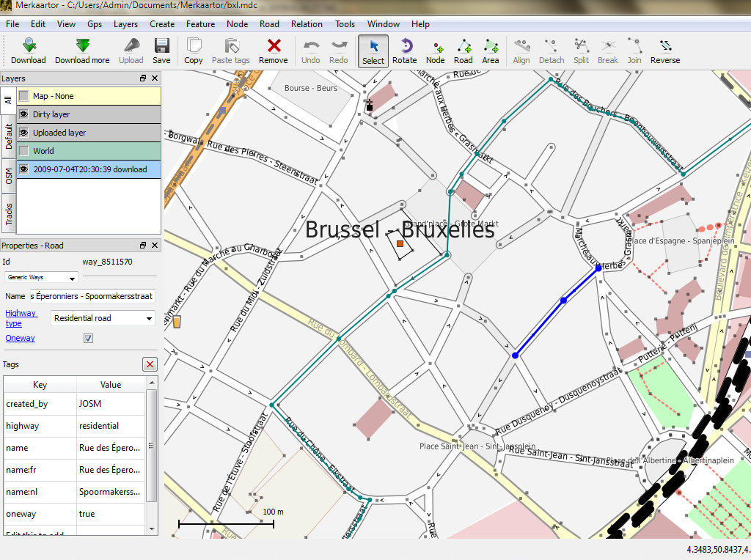Image resolution: width=751 pixels, height=560 pixels.
Task: Click the road Name input field
Action: pyautogui.click(x=92, y=296)
